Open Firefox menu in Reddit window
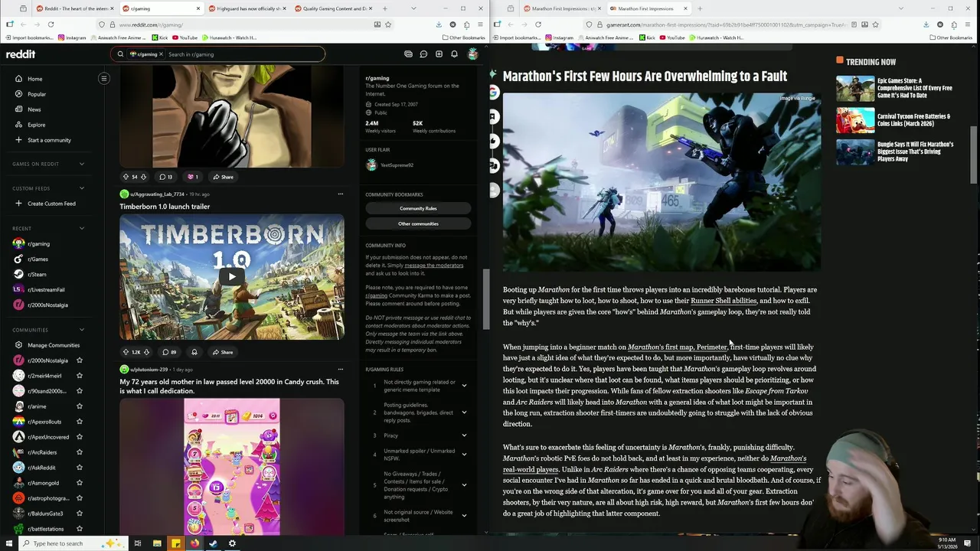The image size is (980, 551). (x=479, y=24)
